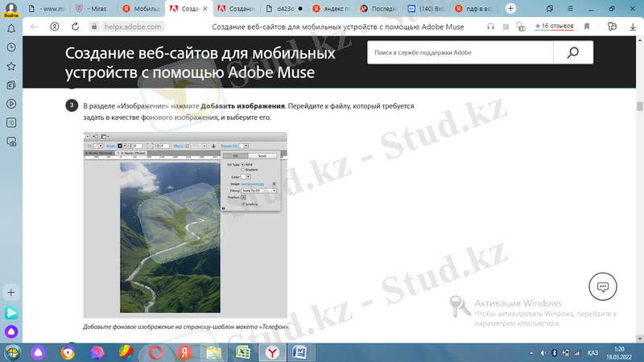Click the headphones read-aloud icon

click(489, 26)
